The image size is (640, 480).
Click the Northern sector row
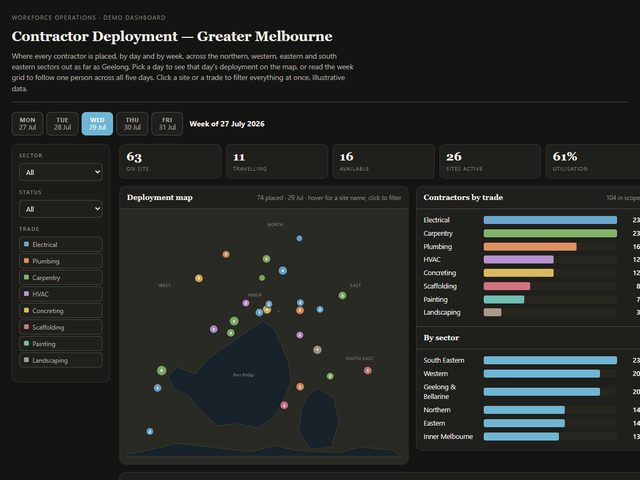tap(531, 410)
